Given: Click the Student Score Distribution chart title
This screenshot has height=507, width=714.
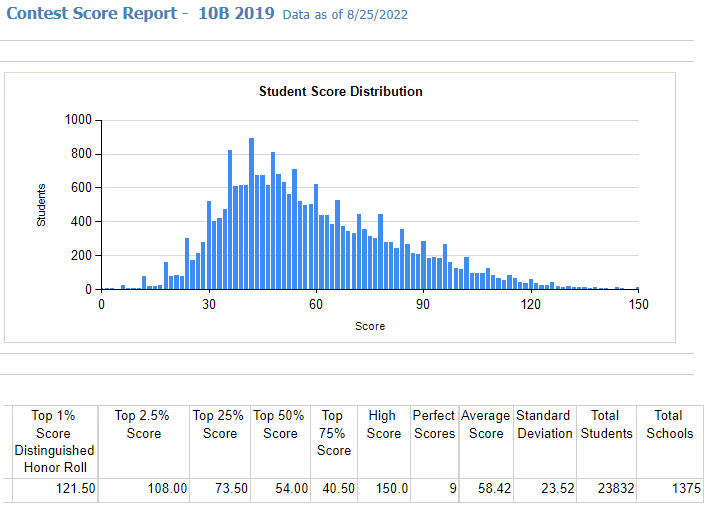Looking at the screenshot, I should 340,91.
